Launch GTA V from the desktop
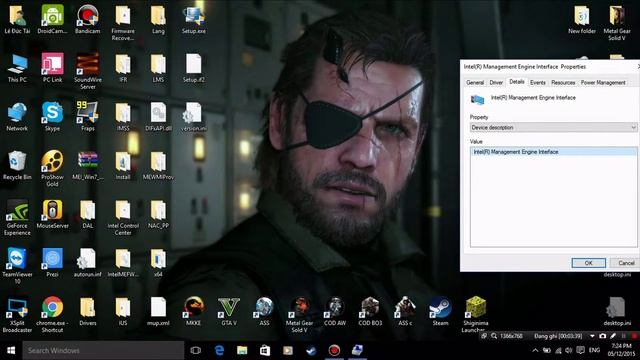The height and width of the screenshot is (360, 640). tap(229, 311)
